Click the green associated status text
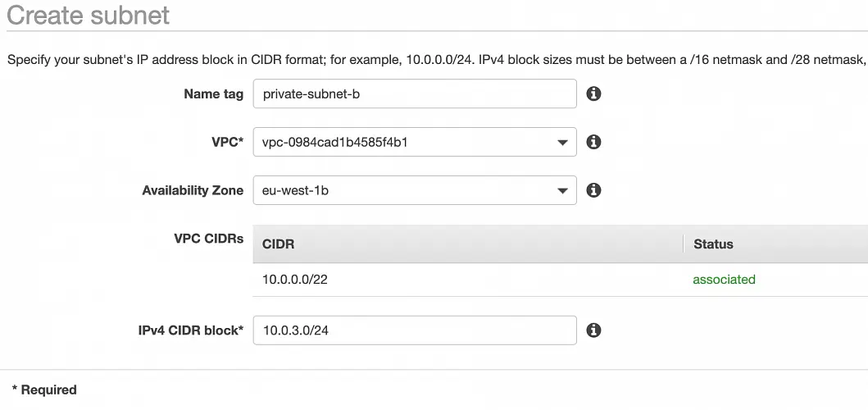Screen dimensions: 868x410 (x=724, y=280)
